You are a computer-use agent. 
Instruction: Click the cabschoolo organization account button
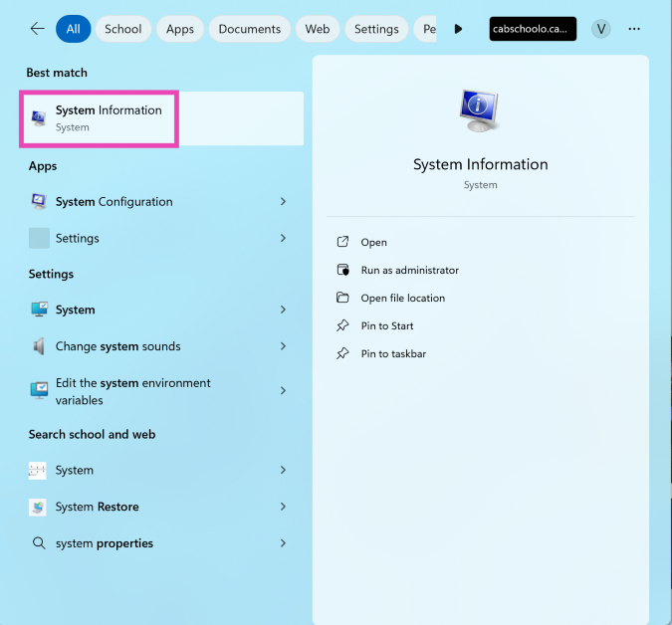(x=533, y=29)
